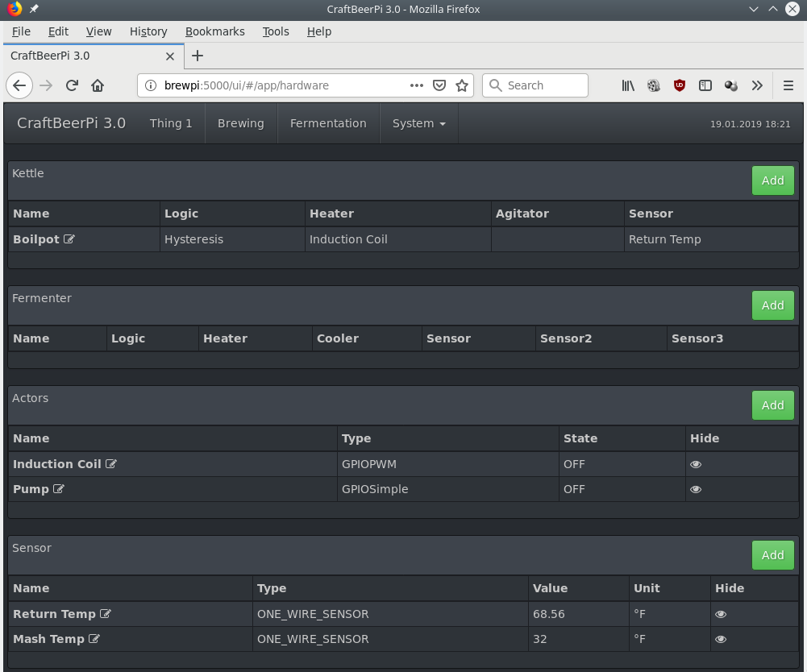Add a new Actor
Screen dimensions: 807x672
(x=772, y=405)
